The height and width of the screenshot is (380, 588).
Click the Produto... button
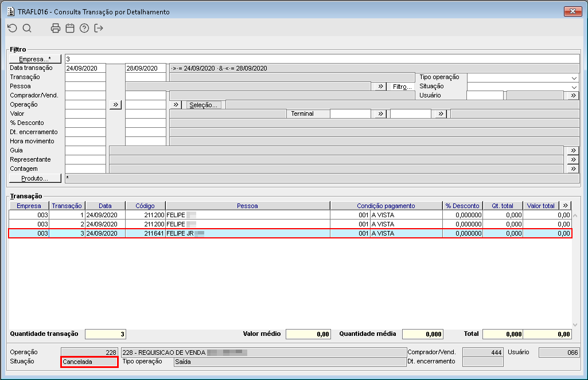(x=35, y=178)
